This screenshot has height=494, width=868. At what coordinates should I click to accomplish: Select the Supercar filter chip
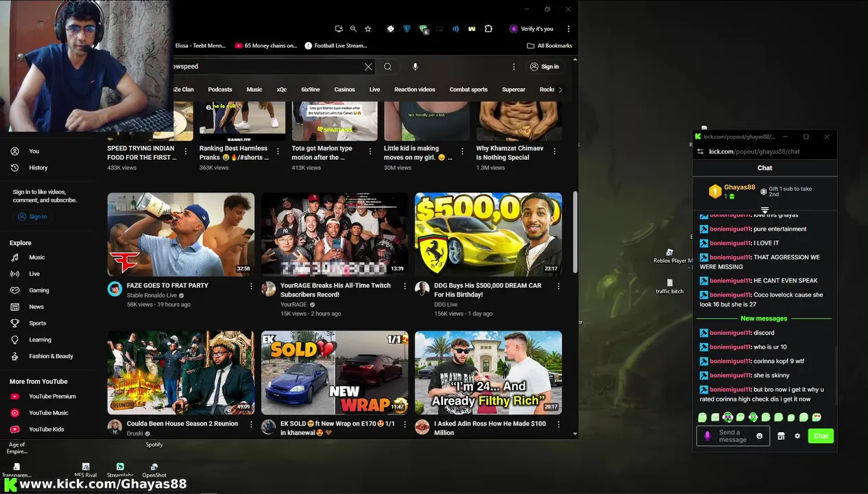[514, 90]
